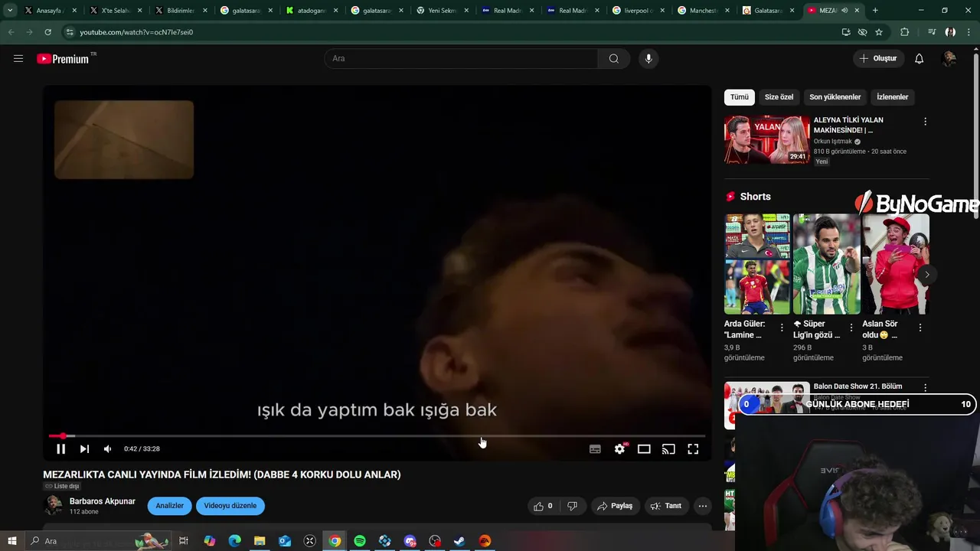The image size is (980, 551).
Task: Click the Paylaş share button
Action: [x=615, y=506]
